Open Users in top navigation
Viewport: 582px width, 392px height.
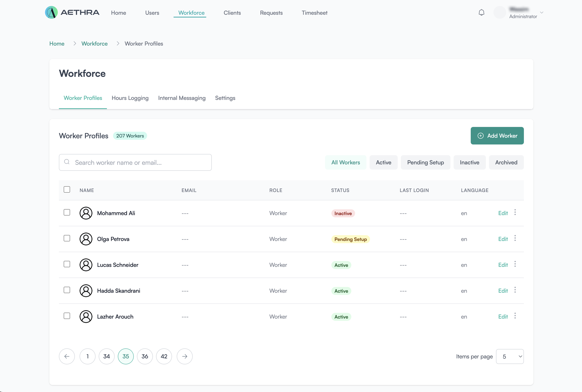click(152, 13)
